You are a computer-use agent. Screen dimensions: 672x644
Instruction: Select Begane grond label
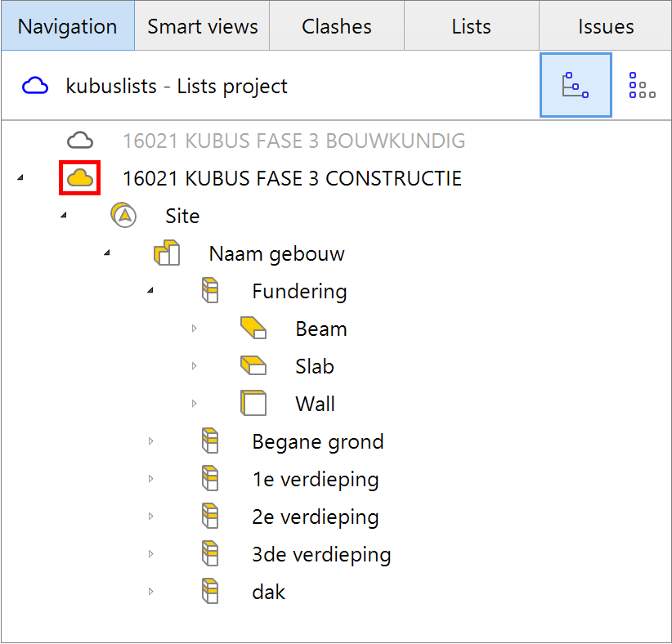click(x=318, y=442)
